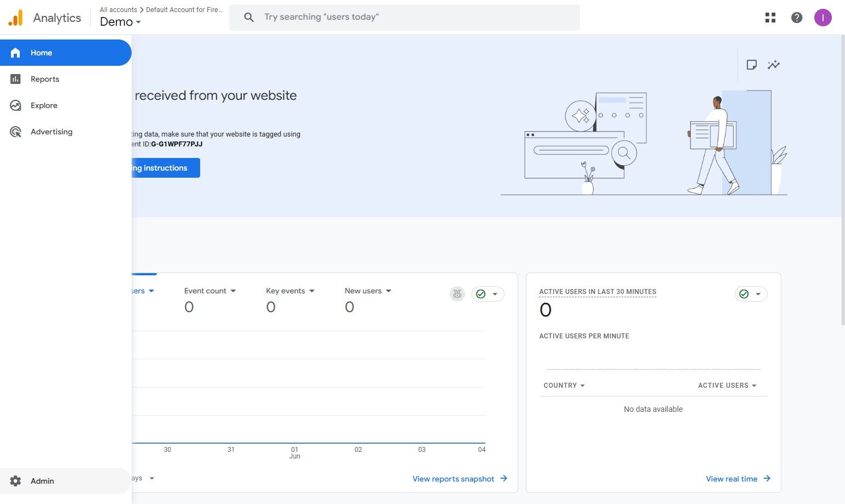This screenshot has width=845, height=504.
Task: Open the Google apps grid icon
Action: point(770,17)
